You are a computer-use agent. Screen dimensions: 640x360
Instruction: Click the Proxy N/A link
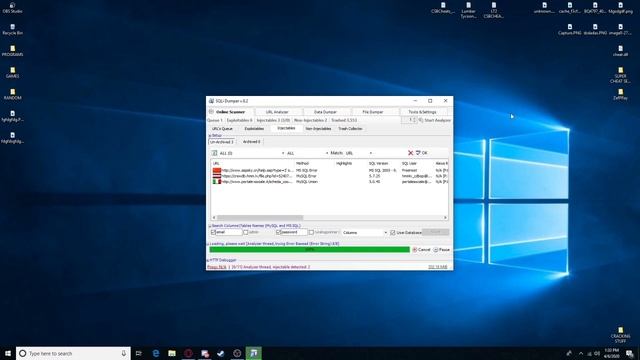tap(217, 267)
